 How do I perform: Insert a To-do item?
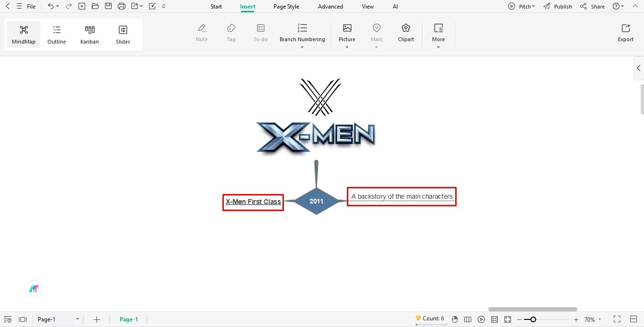point(261,33)
